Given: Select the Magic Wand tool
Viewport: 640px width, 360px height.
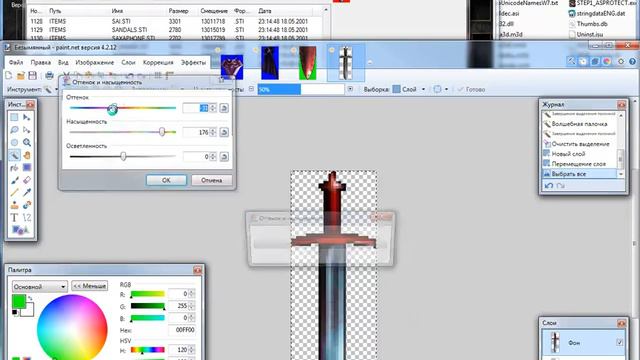Looking at the screenshot, I should (x=14, y=155).
